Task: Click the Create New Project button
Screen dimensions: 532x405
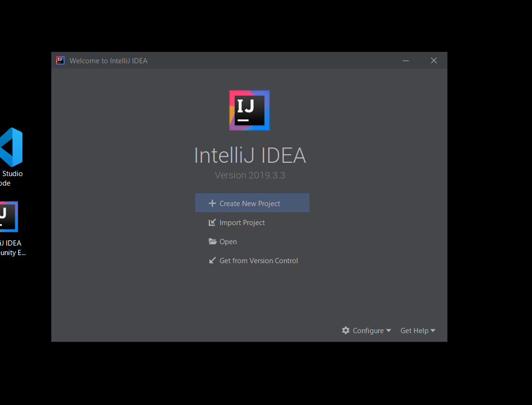Action: [252, 203]
